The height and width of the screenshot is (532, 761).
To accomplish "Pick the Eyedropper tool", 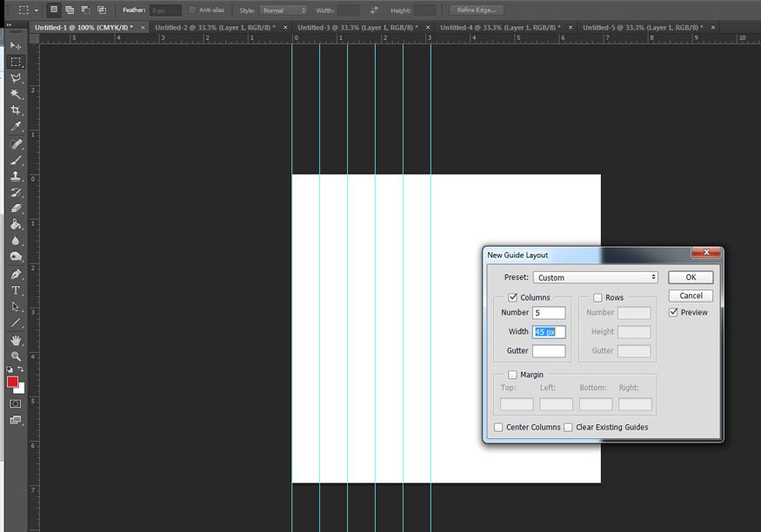I will coord(15,127).
